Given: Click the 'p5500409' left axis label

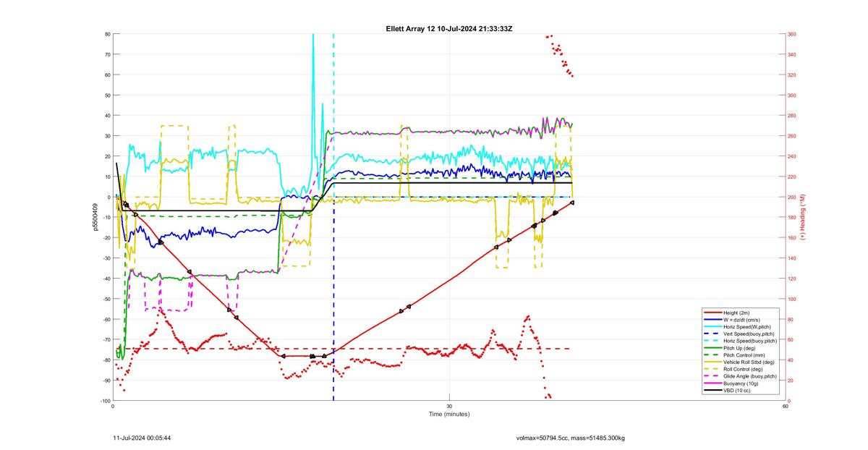Looking at the screenshot, I should click(95, 217).
